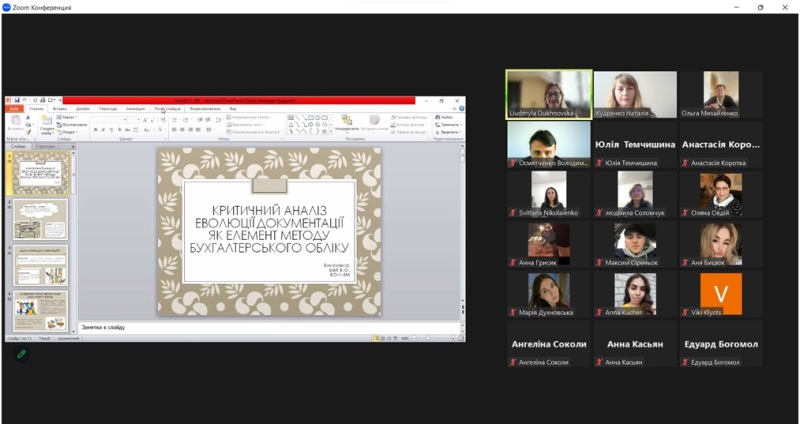Click the PowerPoint help question-mark icon

461,109
